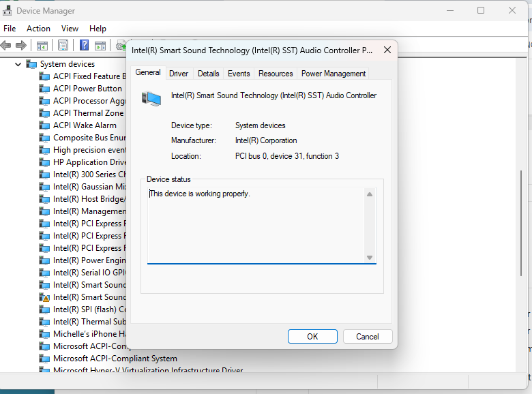Switch to the Driver tab
The image size is (532, 394).
point(179,74)
